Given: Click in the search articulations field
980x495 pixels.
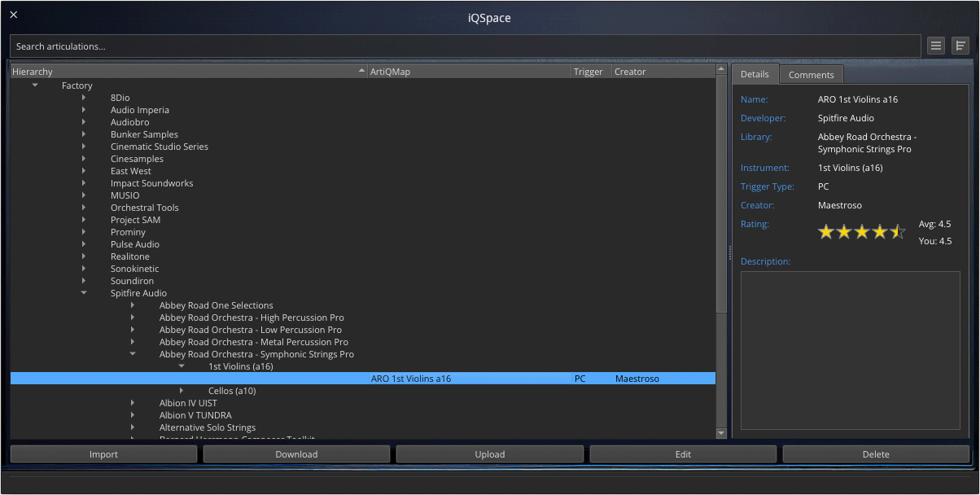Looking at the screenshot, I should [326, 46].
